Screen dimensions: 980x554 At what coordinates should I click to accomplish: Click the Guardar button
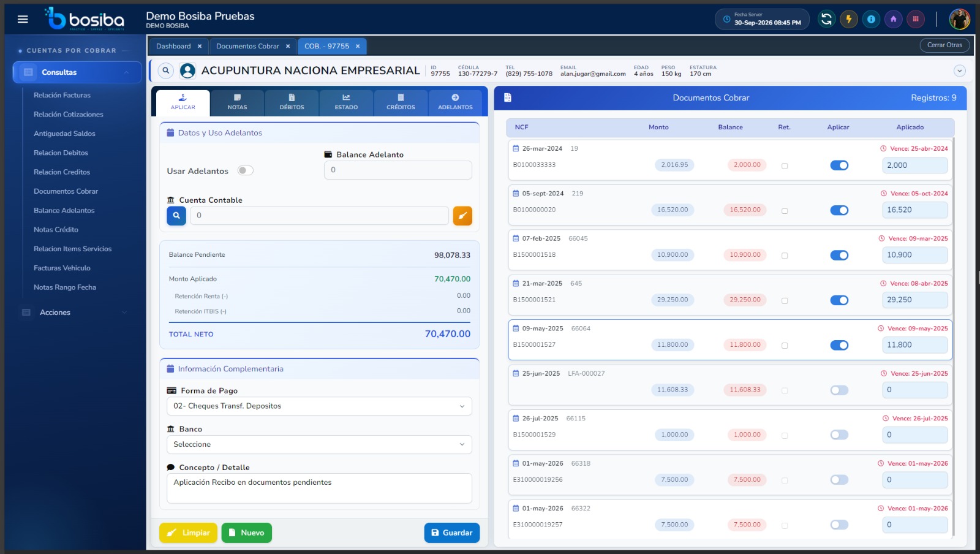[452, 533]
